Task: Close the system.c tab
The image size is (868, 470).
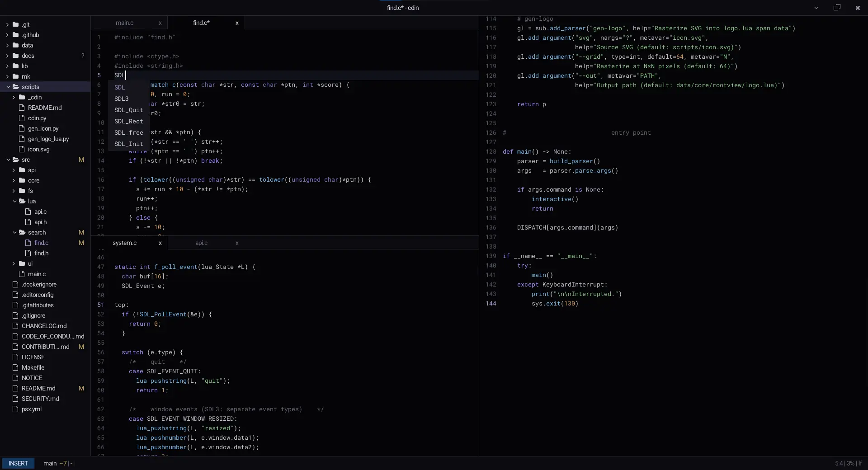Action: (160, 243)
